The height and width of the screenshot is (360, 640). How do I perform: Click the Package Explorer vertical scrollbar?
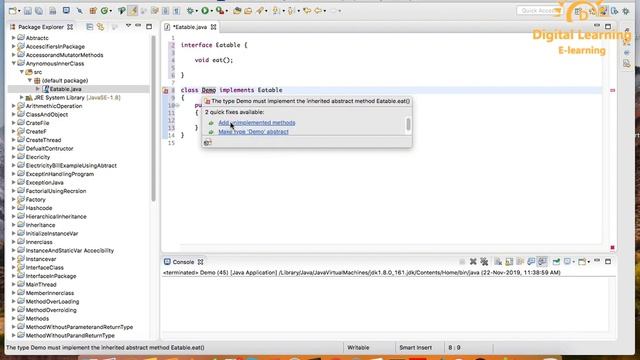(153, 118)
